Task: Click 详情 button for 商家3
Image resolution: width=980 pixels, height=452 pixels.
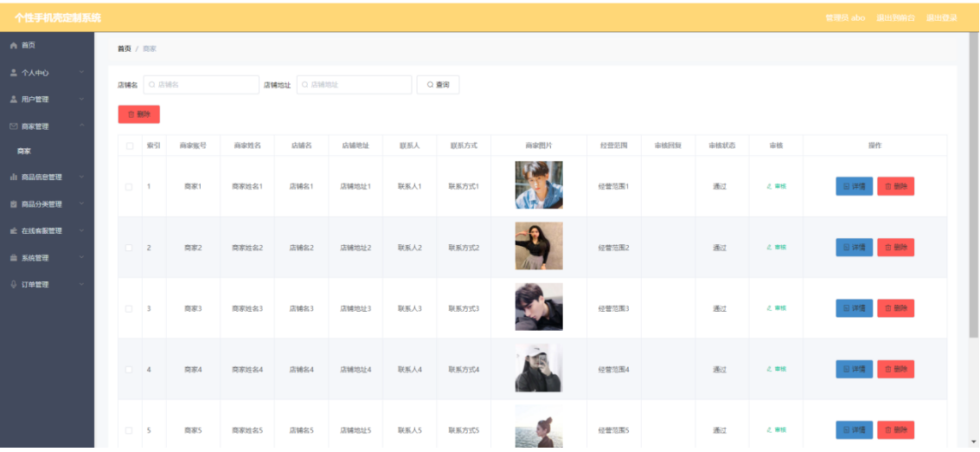Action: click(855, 308)
